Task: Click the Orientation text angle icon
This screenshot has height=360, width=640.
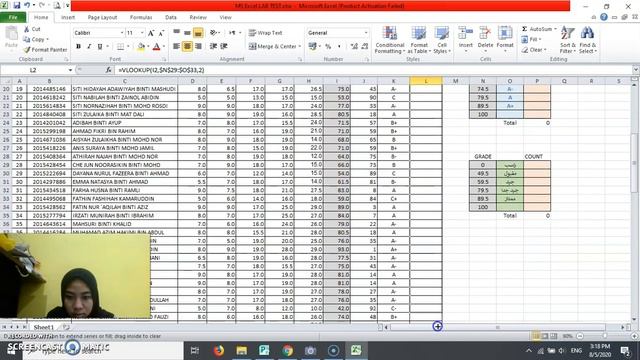Action: (213, 32)
